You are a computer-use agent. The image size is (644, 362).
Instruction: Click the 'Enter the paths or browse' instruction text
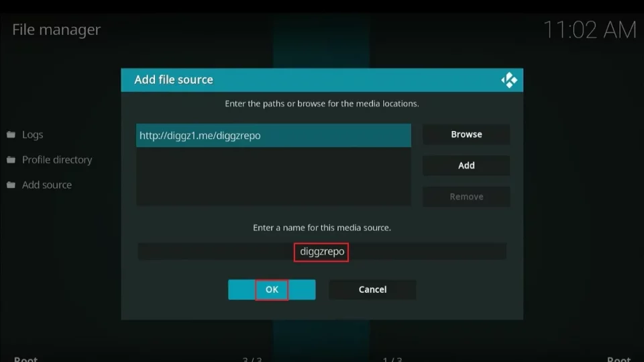point(322,103)
